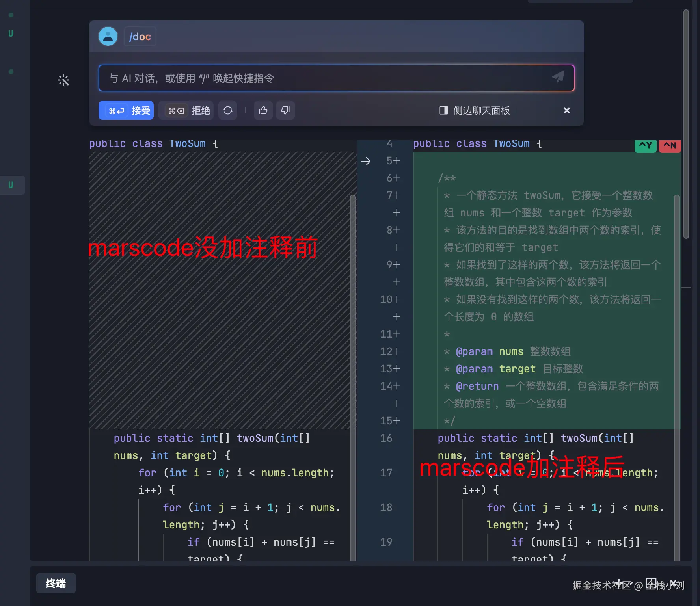Click "for (int i = 0; i < nums.length;" in left pane
700x606 pixels.
coord(236,473)
